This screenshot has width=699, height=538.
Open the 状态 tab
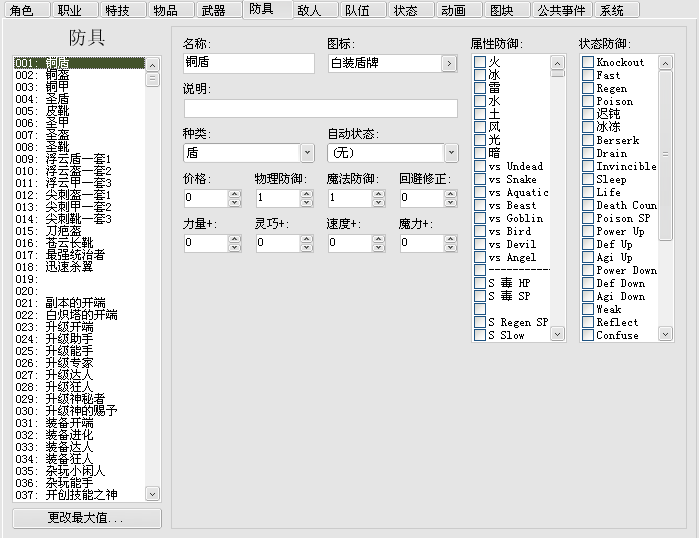coord(411,10)
